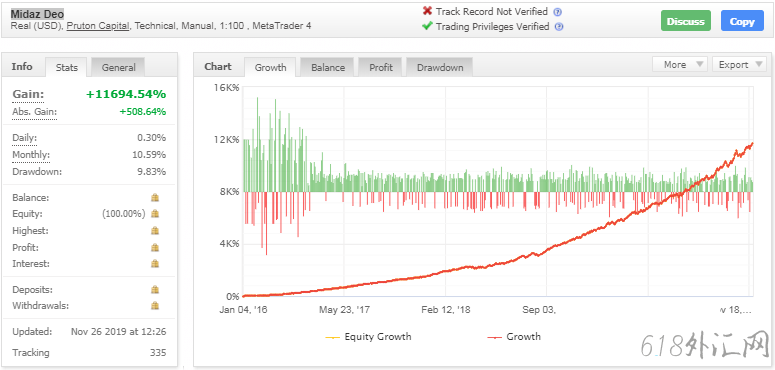Toggle Growth legend series
775x370 pixels.
click(x=514, y=337)
